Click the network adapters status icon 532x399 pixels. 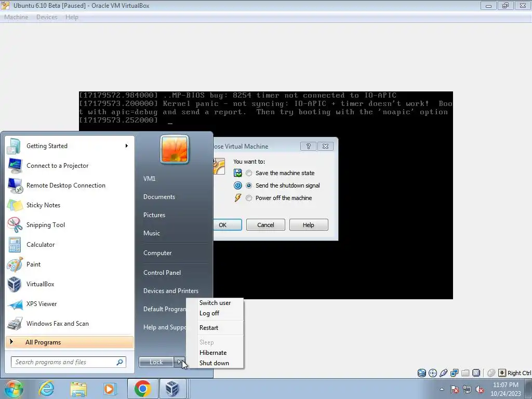click(x=454, y=373)
